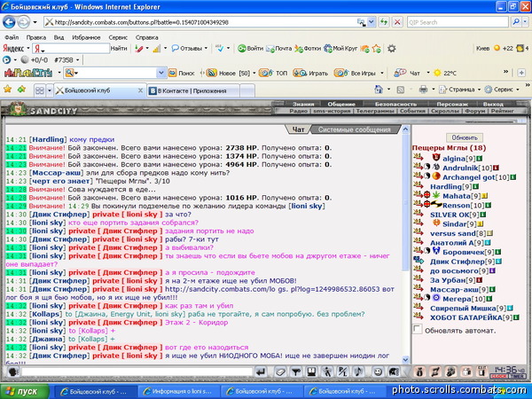Viewport: 532px width, 399px height.
Task: Click the Скроллы submenu link
Action: click(444, 111)
